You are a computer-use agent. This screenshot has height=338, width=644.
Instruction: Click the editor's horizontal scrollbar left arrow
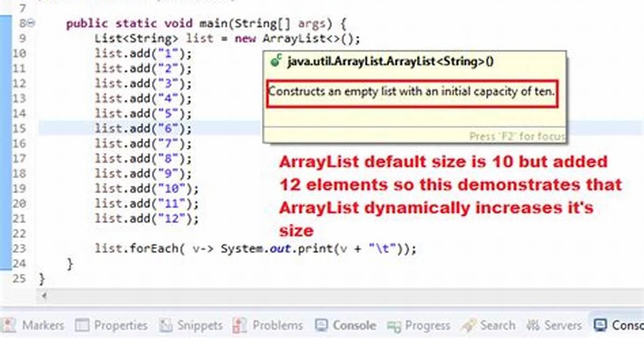[44, 295]
